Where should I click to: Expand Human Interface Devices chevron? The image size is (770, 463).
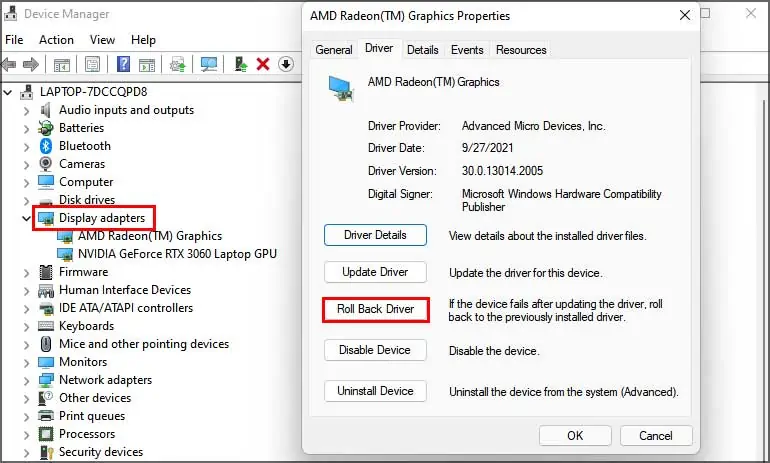pyautogui.click(x=27, y=291)
